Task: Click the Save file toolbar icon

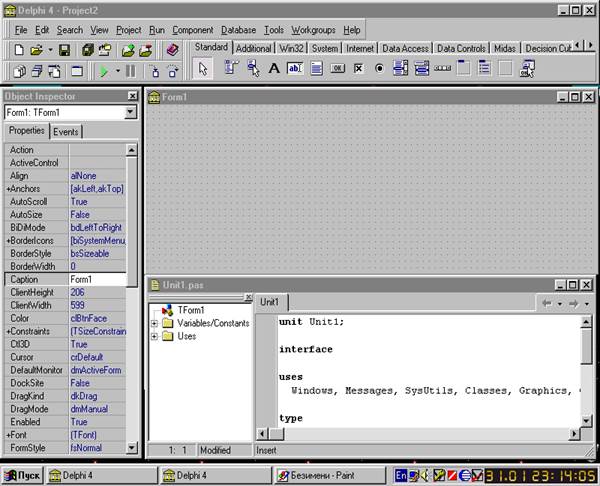Action: point(64,49)
